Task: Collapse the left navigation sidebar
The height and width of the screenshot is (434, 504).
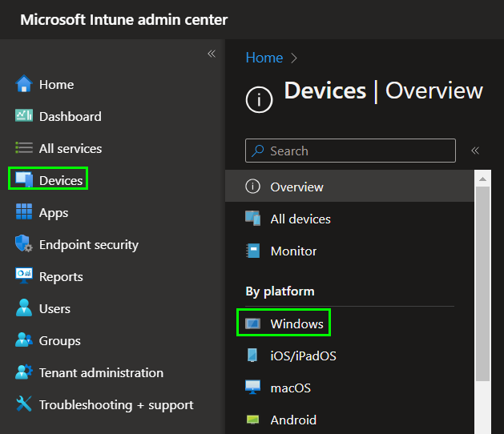Action: pos(212,54)
